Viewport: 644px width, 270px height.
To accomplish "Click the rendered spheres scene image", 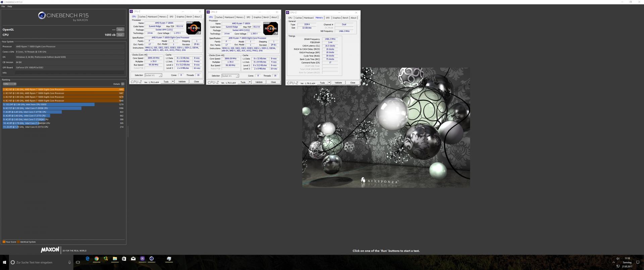I will (386, 128).
